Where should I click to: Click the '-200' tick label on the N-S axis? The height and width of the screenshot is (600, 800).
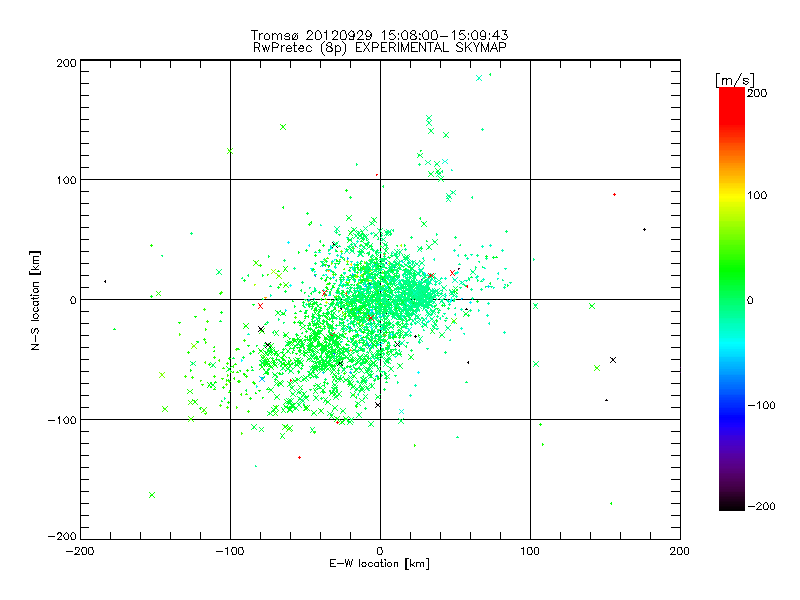[x=62, y=536]
